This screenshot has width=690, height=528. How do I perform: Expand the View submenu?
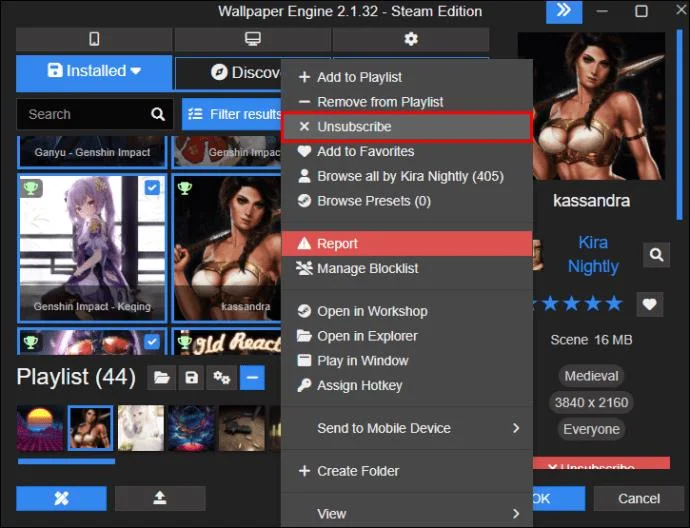pyautogui.click(x=407, y=513)
